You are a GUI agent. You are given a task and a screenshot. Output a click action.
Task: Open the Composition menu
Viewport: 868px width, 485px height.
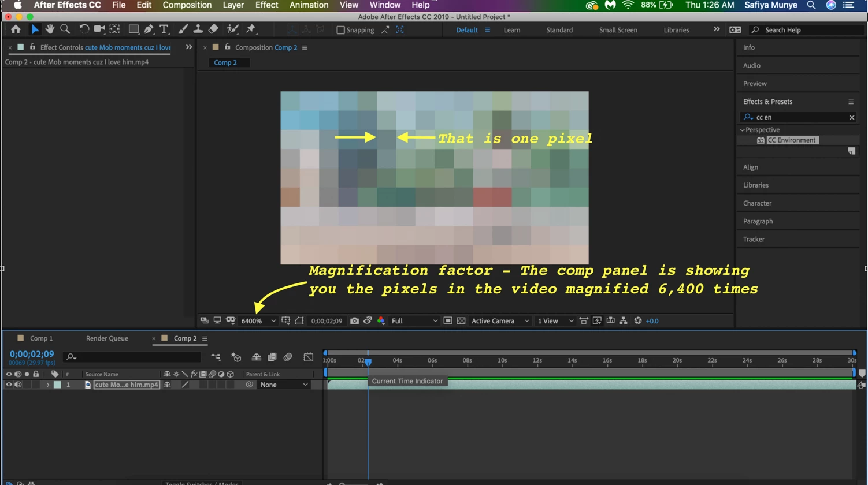[x=187, y=5]
